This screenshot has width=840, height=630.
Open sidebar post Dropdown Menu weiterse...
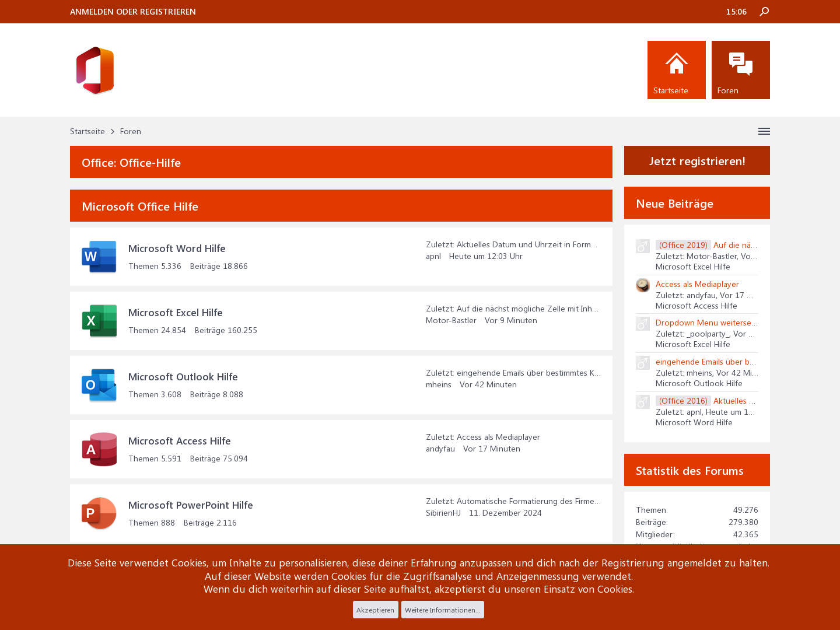pyautogui.click(x=707, y=323)
